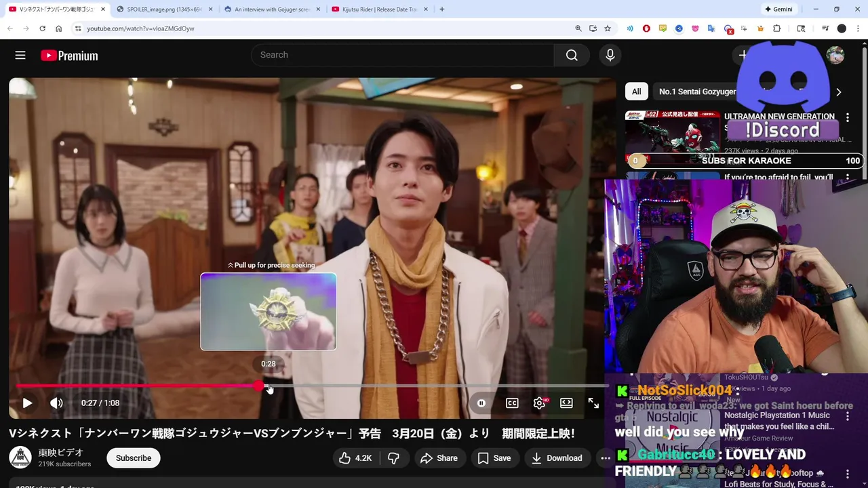This screenshot has height=488, width=868.
Task: Close the SPOILER_image.png tab
Action: (210, 9)
